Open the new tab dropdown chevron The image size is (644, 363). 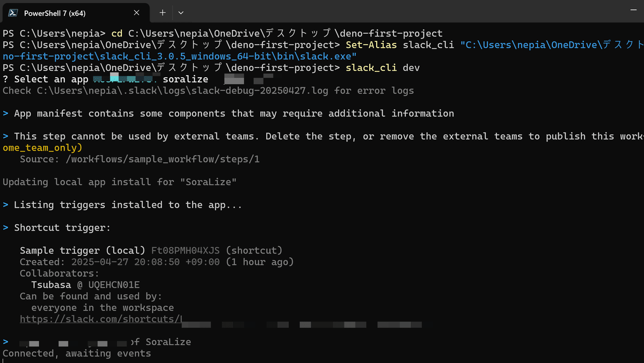(181, 12)
